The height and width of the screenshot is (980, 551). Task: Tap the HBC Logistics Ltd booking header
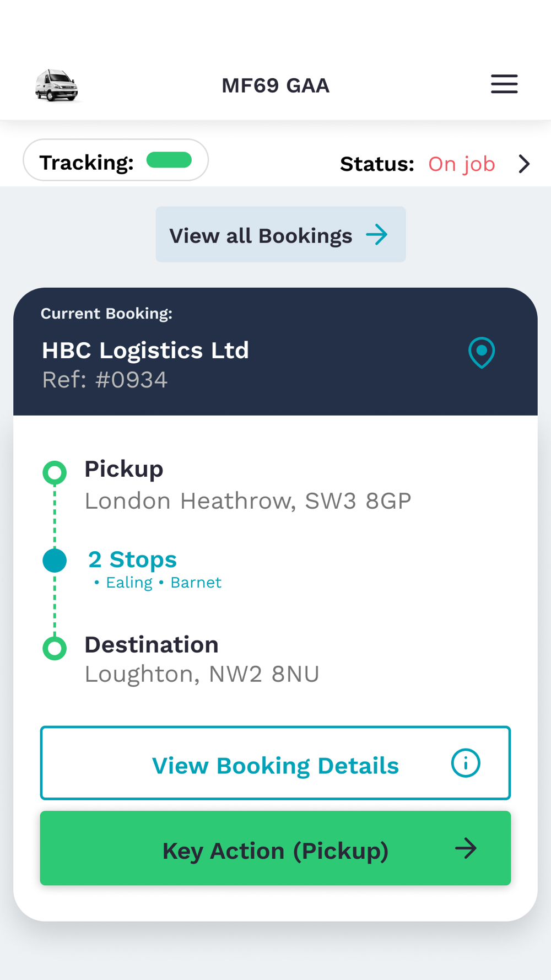click(145, 351)
